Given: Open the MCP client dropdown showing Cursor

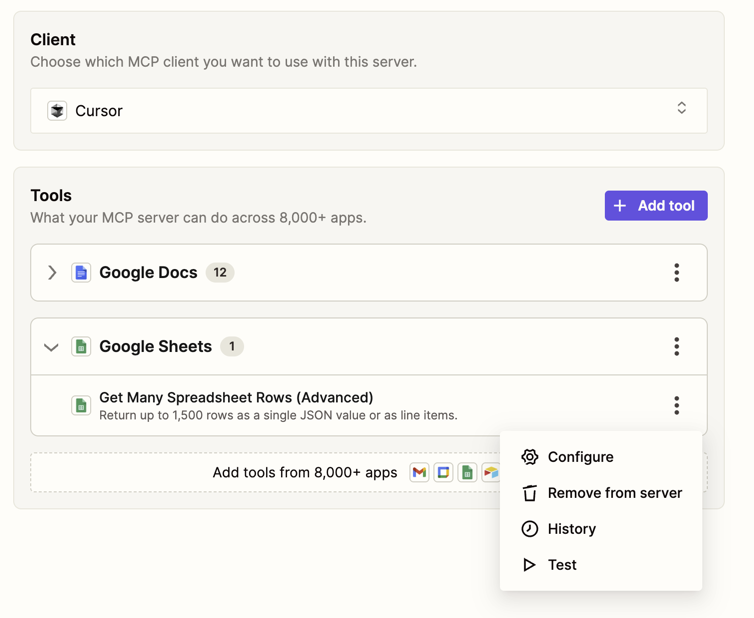Looking at the screenshot, I should 369,111.
